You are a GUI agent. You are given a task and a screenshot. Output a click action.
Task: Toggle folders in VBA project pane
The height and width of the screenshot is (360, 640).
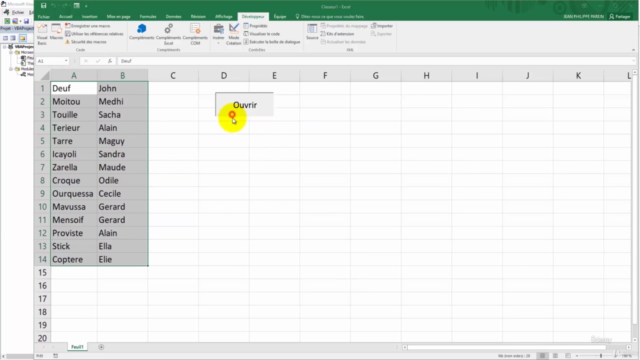click(x=22, y=38)
